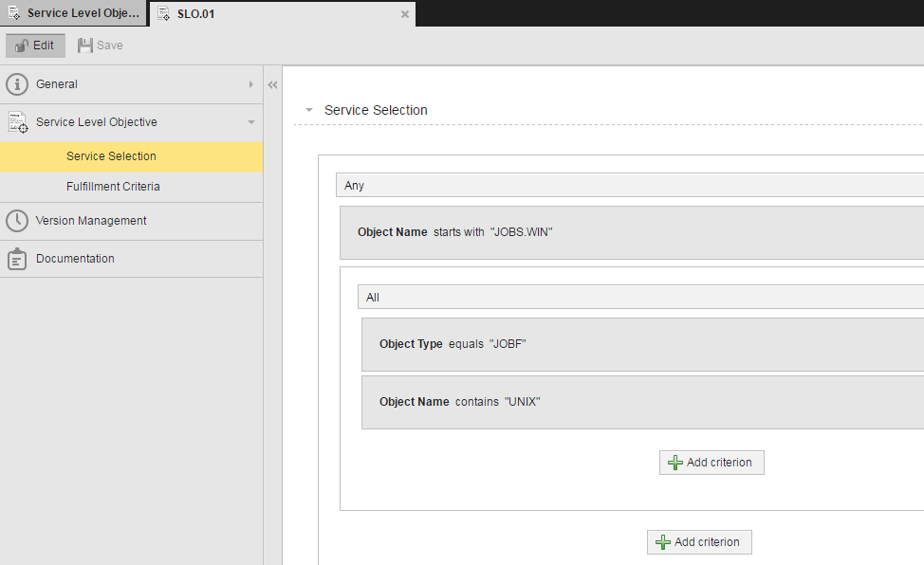Screen dimensions: 924x565
Task: Click the padlock icon on the Edit button
Action: tap(20, 45)
